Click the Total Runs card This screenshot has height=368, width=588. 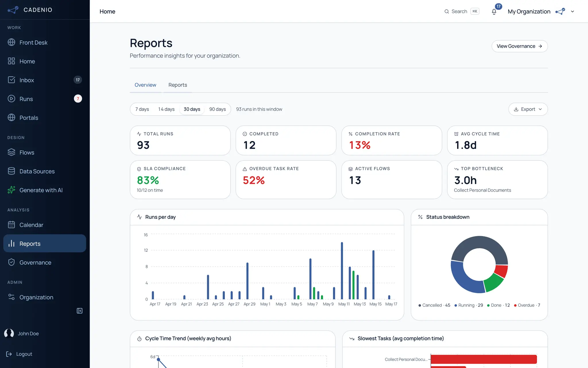(180, 141)
